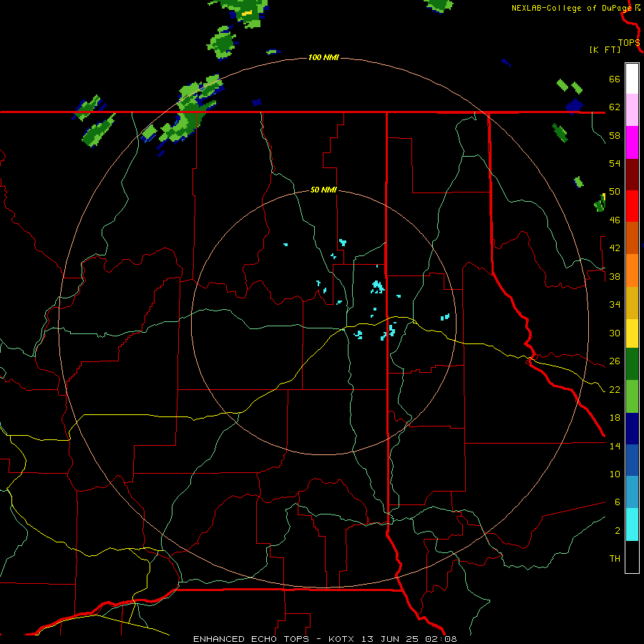This screenshot has height=644, width=644.
Task: Click the 38 value on the legend
Action: click(x=615, y=276)
